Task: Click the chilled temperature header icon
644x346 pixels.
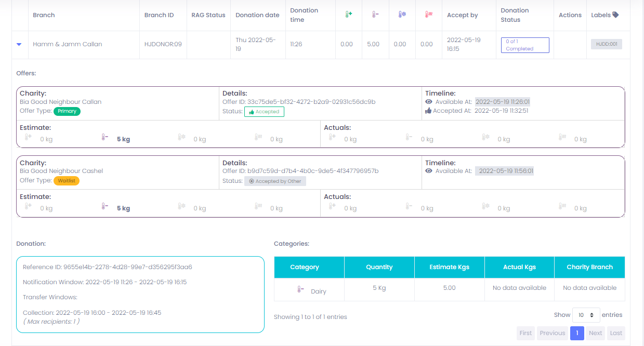Action: 375,15
